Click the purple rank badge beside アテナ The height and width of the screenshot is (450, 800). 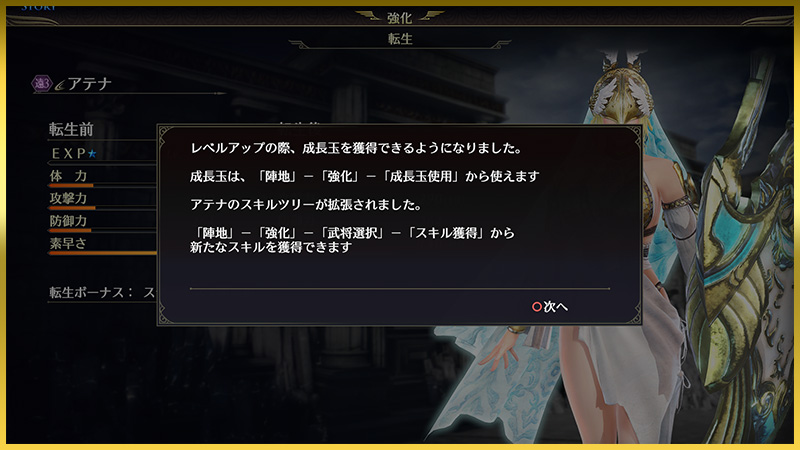point(41,83)
